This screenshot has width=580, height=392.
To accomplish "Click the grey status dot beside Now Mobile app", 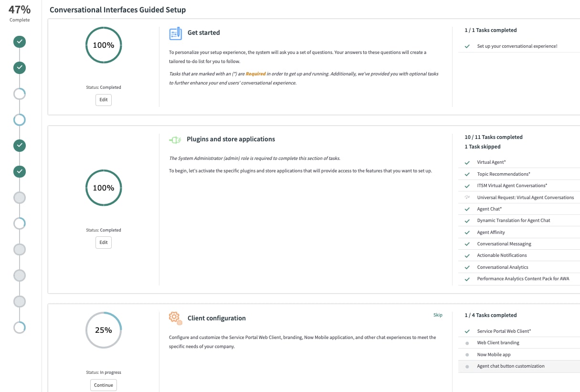I will point(467,354).
